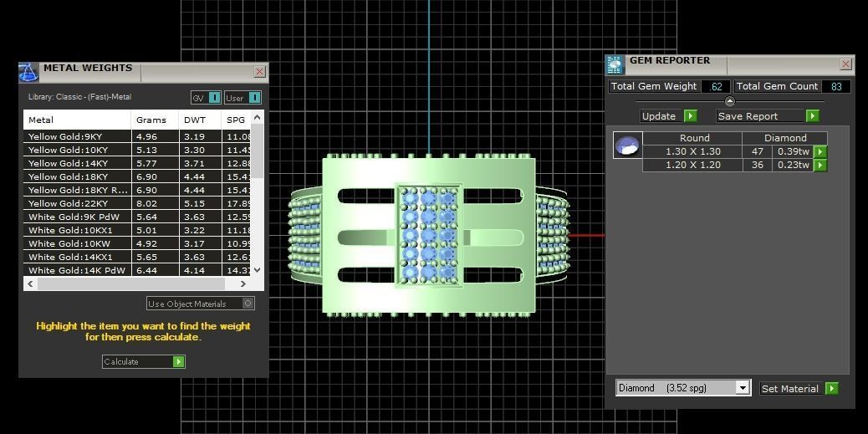
Task: Click green arrow next to Update
Action: [691, 116]
